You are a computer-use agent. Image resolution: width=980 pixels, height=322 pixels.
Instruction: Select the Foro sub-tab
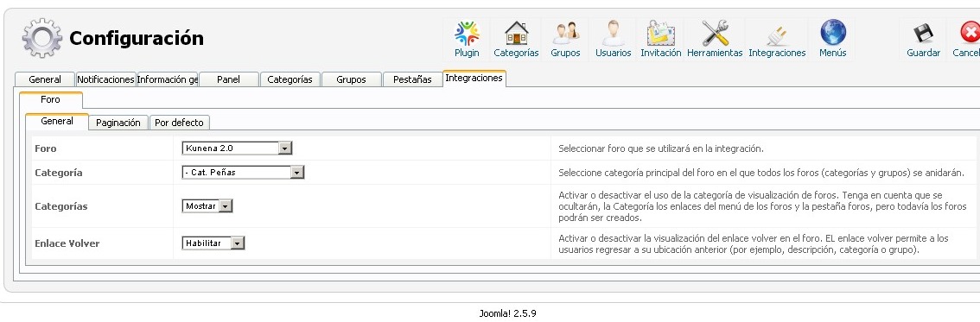click(51, 100)
